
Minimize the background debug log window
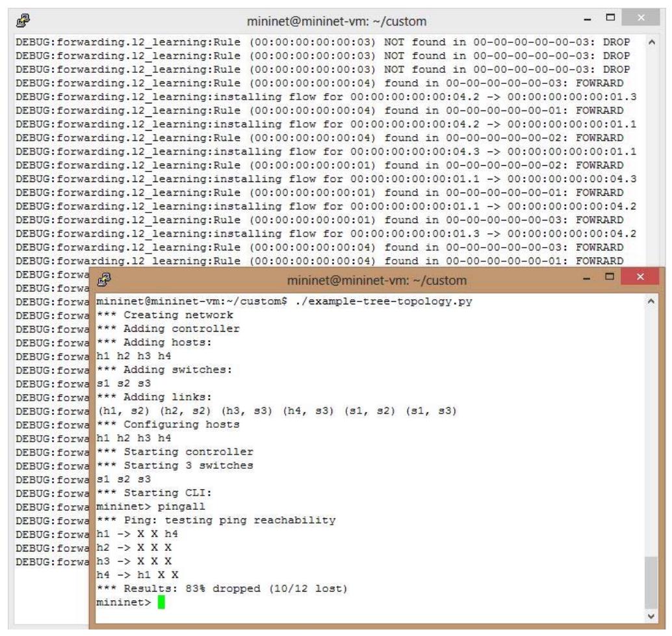point(588,19)
